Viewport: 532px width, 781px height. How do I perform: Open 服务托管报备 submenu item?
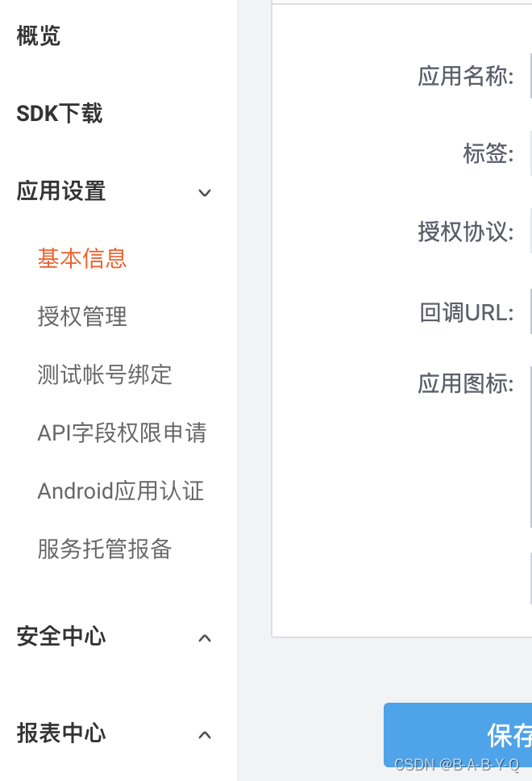[x=105, y=549]
